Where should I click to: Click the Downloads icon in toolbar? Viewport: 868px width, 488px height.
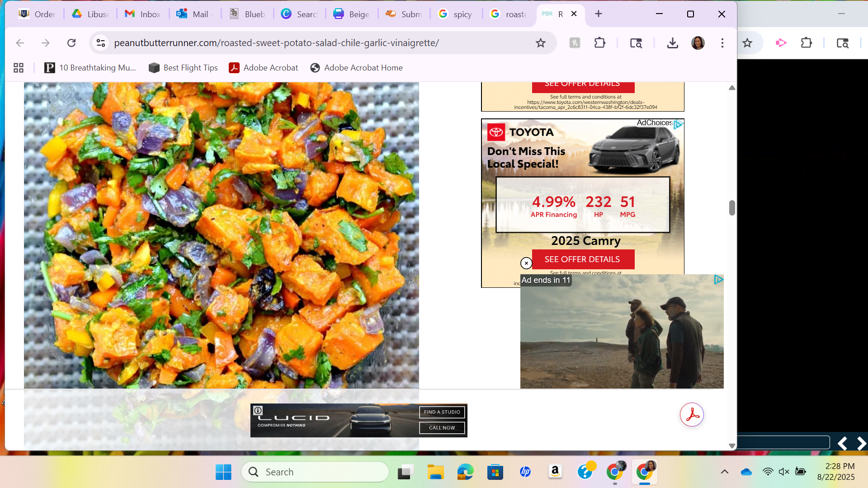(672, 43)
